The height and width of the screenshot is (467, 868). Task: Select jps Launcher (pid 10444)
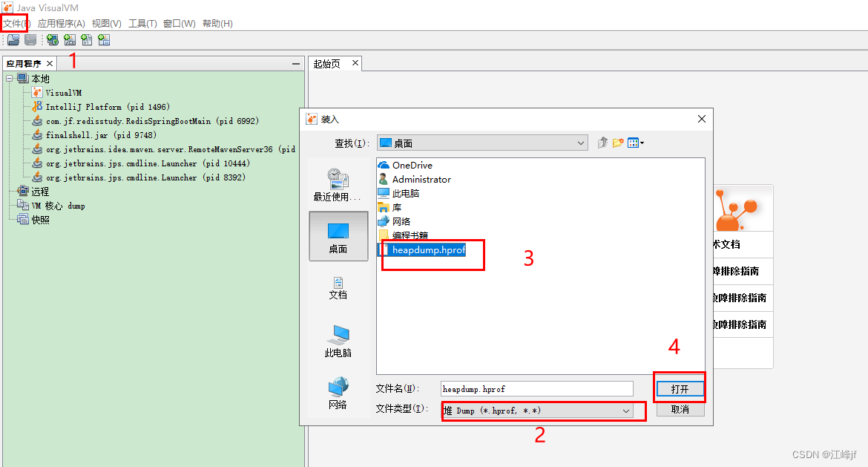(x=141, y=163)
